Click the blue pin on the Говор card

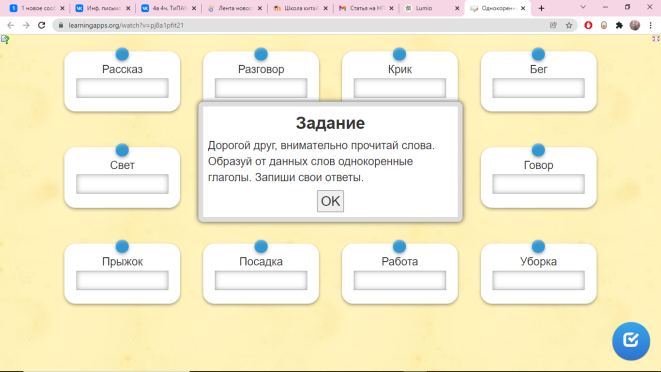click(538, 150)
